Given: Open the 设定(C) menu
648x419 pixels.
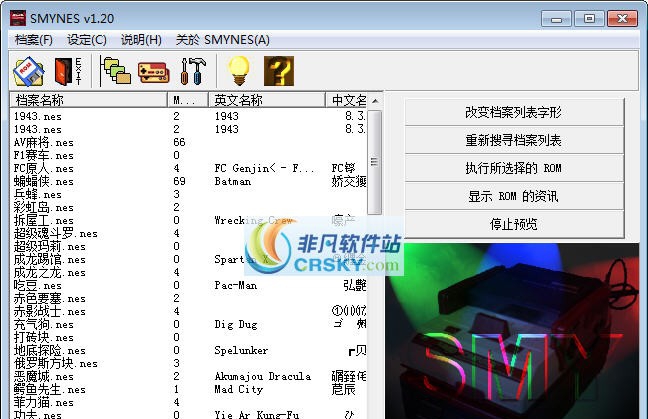Looking at the screenshot, I should point(87,40).
